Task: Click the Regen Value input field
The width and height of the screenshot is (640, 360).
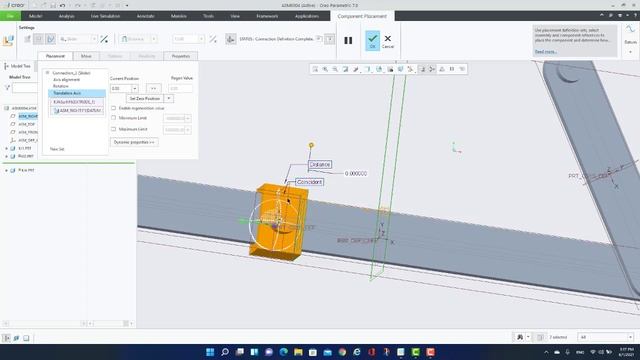Action: (x=180, y=89)
